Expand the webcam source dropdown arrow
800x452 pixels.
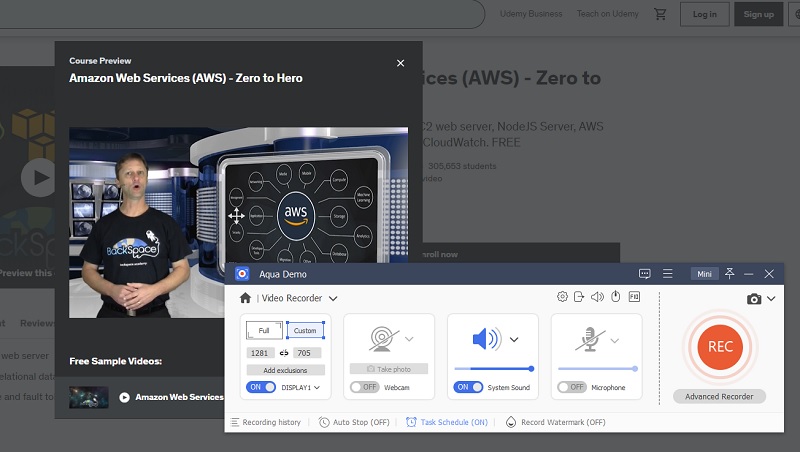coord(409,339)
